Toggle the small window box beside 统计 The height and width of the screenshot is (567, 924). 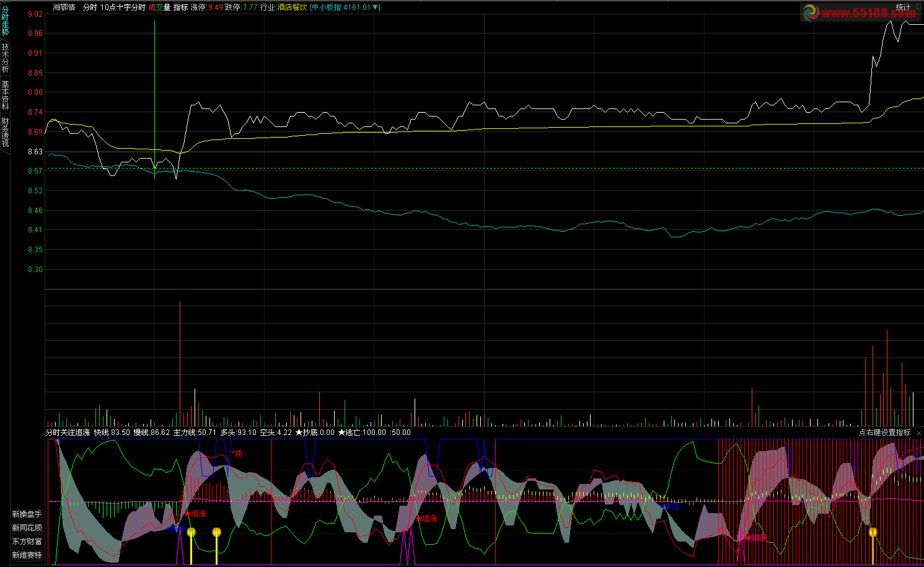click(x=919, y=6)
